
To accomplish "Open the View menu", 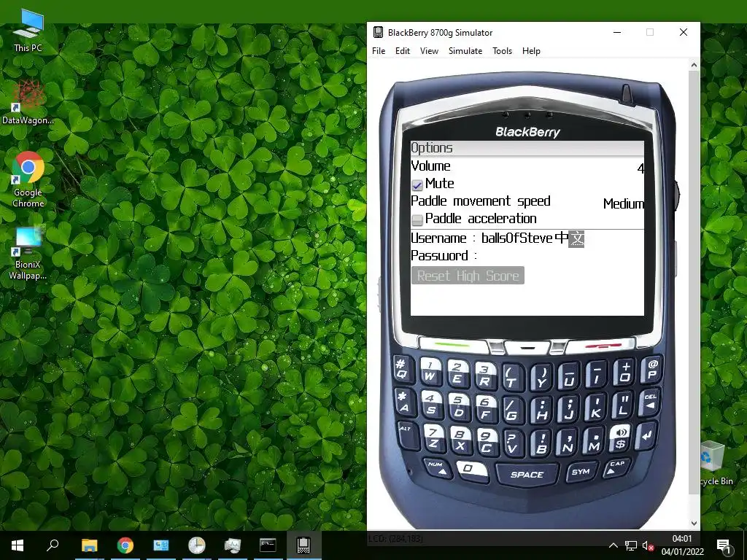I will click(429, 51).
